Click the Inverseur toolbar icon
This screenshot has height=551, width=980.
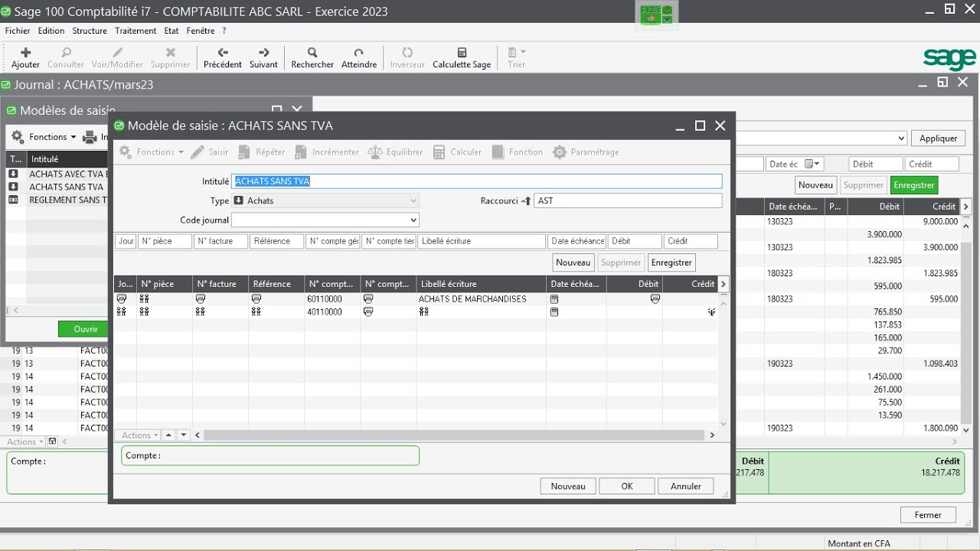click(x=407, y=53)
